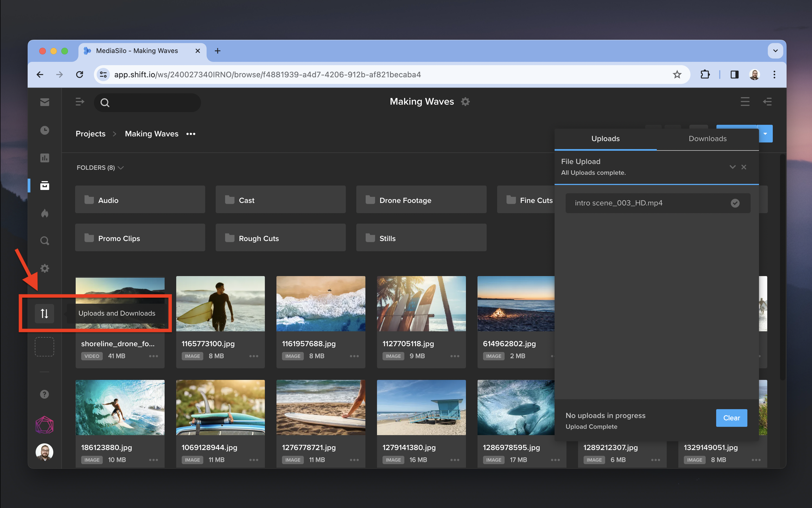812x508 pixels.
Task: Open the Cast folder
Action: click(280, 200)
